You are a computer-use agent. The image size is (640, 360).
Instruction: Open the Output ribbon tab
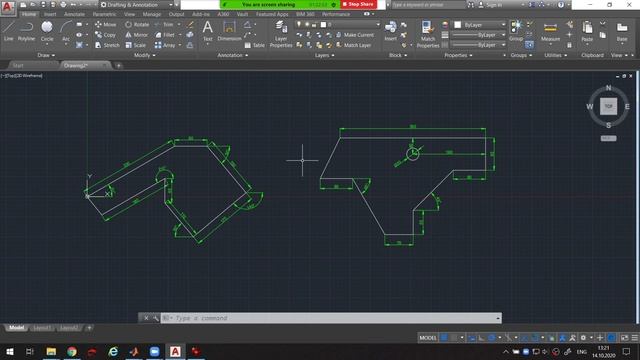pos(176,14)
